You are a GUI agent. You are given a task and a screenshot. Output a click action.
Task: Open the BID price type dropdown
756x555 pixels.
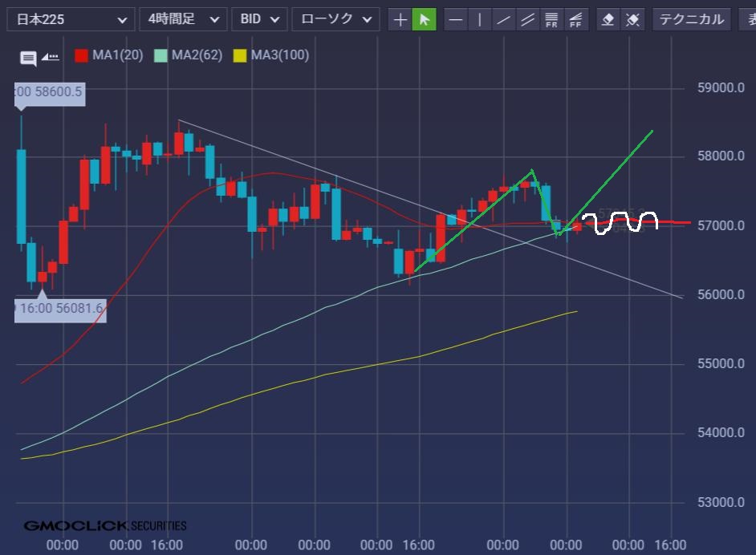[259, 19]
